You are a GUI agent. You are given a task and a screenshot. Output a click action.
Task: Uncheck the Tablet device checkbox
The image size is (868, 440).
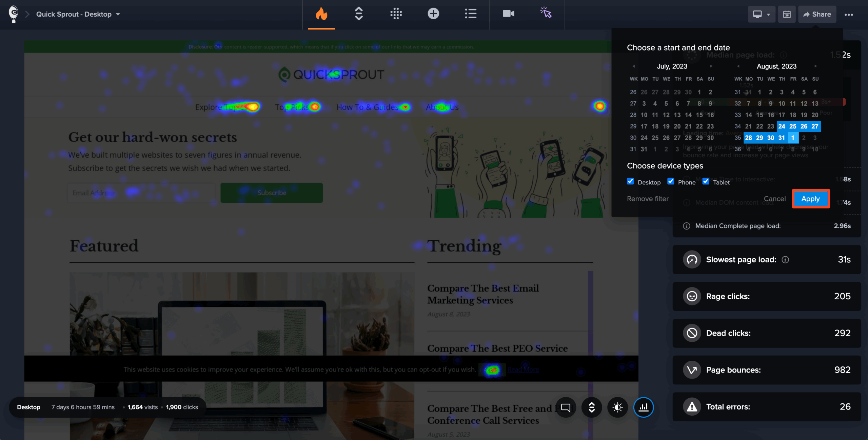tap(706, 181)
